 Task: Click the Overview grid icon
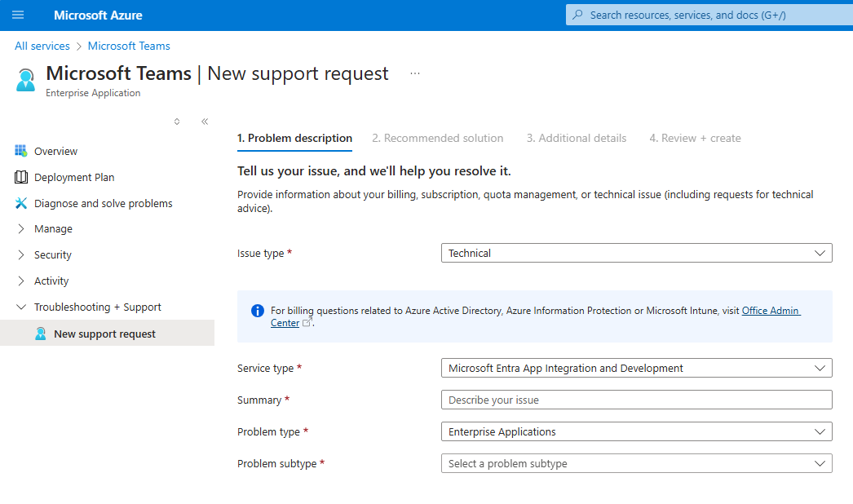coord(20,151)
